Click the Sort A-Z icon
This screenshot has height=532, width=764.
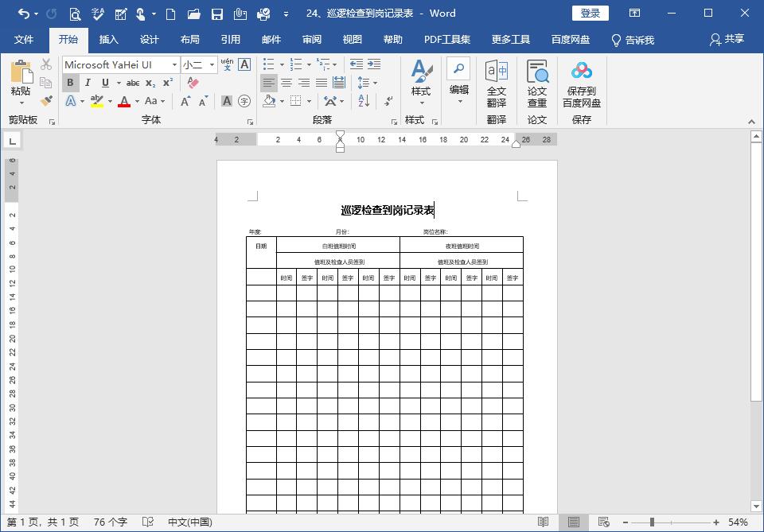click(364, 101)
